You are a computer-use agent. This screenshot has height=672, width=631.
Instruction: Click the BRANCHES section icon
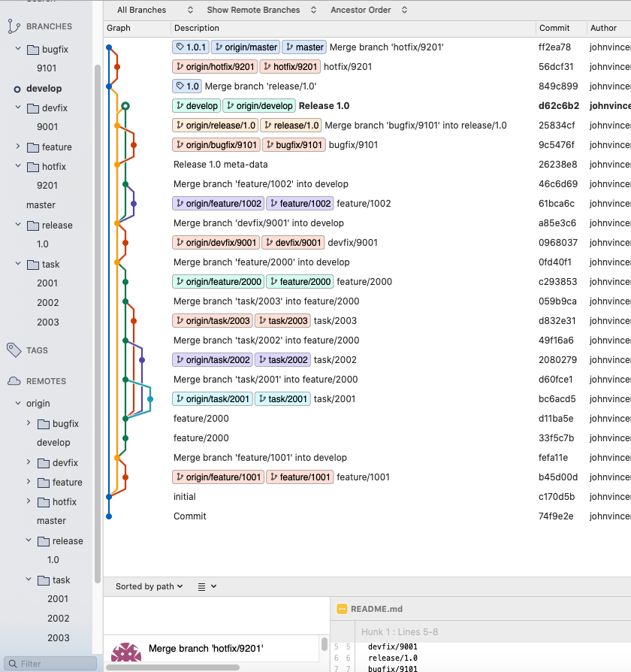click(12, 26)
